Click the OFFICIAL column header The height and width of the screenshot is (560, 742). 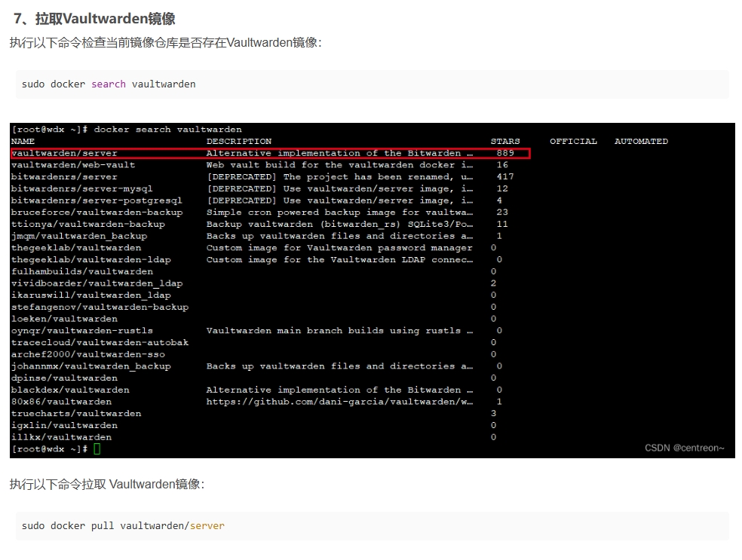[x=573, y=141]
